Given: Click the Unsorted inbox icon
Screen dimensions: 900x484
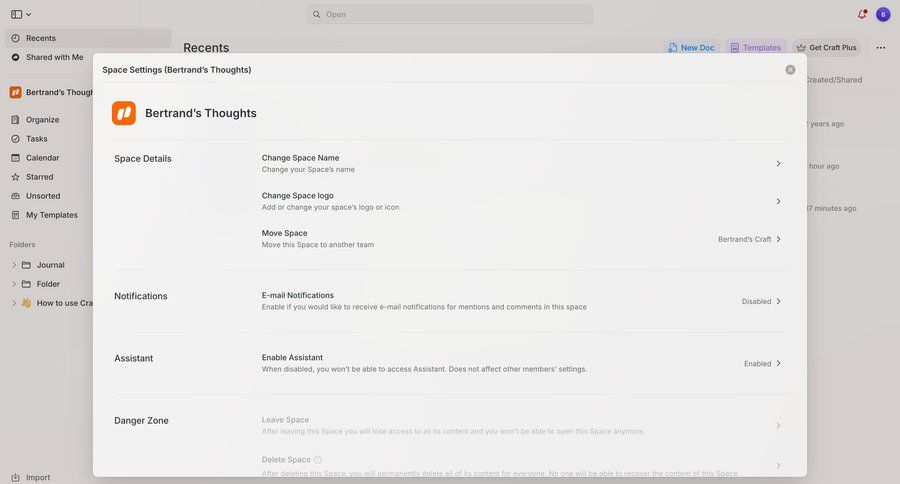Looking at the screenshot, I should point(15,196).
